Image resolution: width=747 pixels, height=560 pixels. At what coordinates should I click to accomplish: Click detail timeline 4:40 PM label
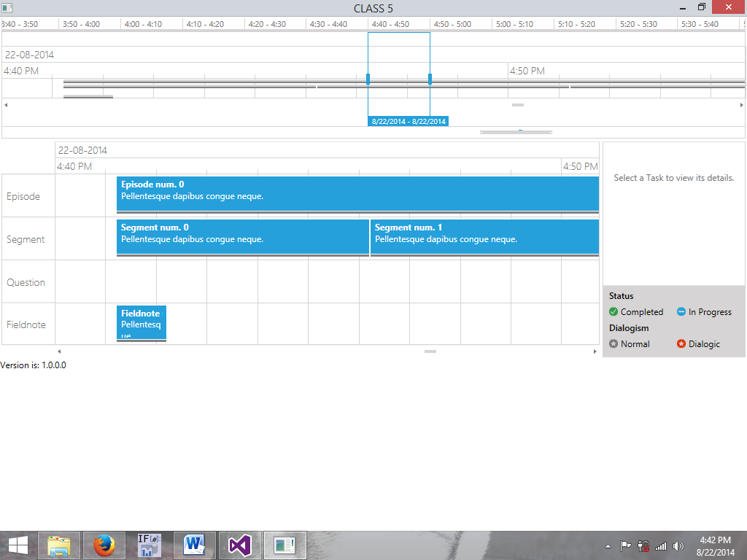(x=74, y=166)
